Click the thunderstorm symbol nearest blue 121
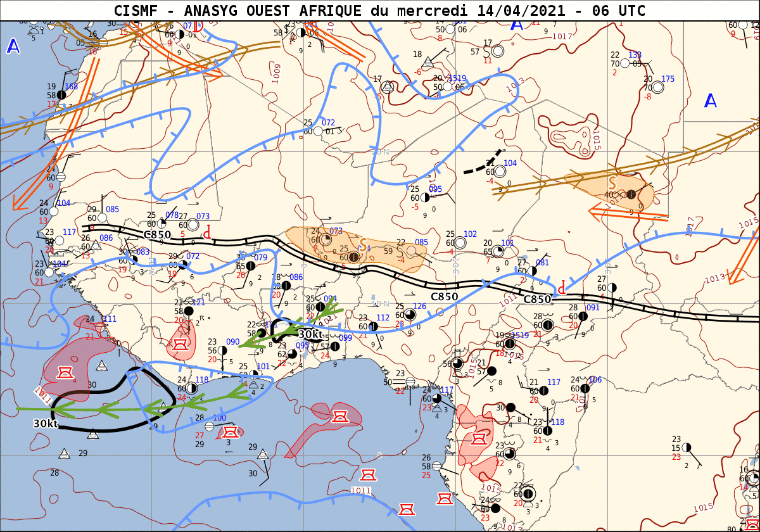 pos(180,345)
